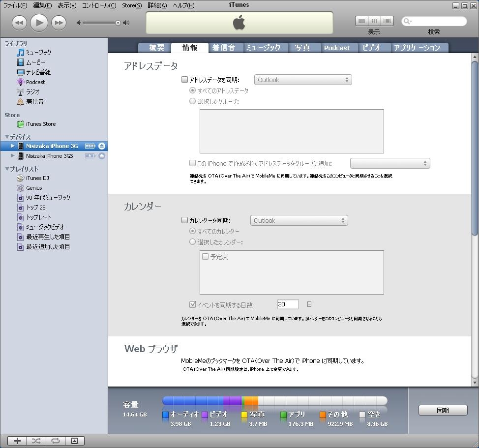Open address data Outlook dropdown

pos(303,80)
